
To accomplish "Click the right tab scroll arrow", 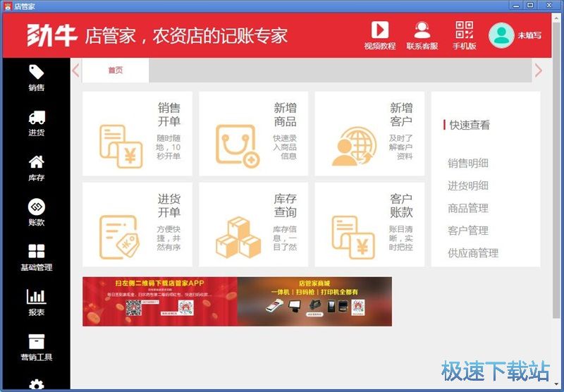I will tap(538, 70).
